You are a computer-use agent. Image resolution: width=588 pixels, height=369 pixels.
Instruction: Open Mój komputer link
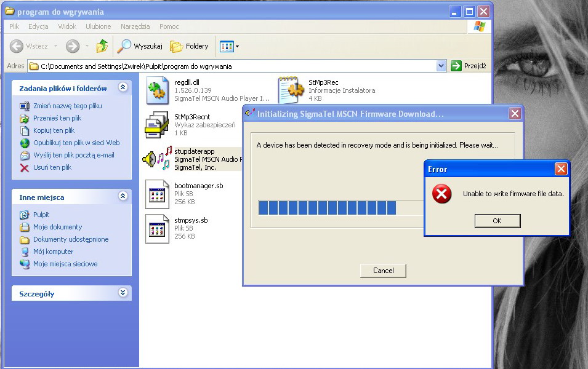point(53,252)
